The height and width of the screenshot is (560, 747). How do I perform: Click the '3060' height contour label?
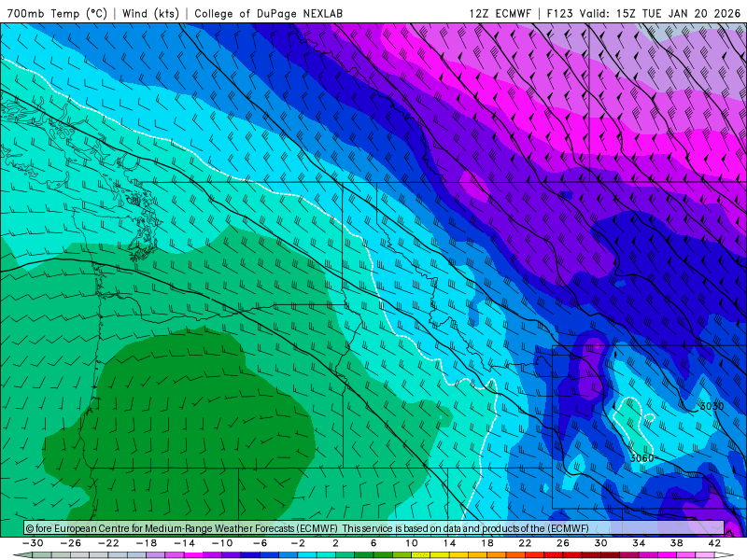click(641, 458)
